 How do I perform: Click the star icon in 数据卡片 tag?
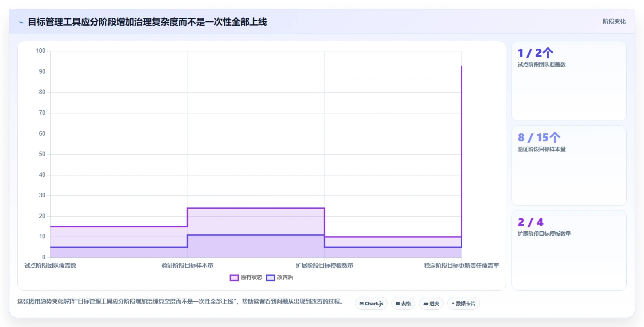click(453, 304)
